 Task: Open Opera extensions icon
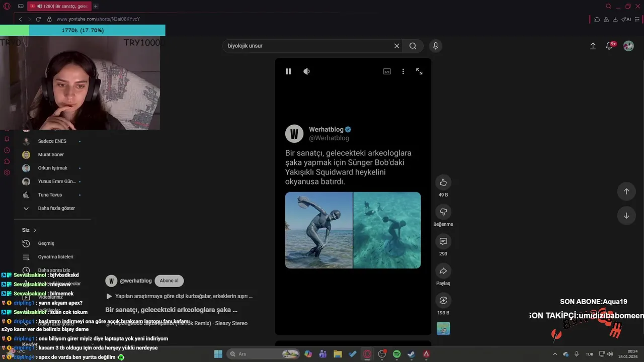[597, 19]
